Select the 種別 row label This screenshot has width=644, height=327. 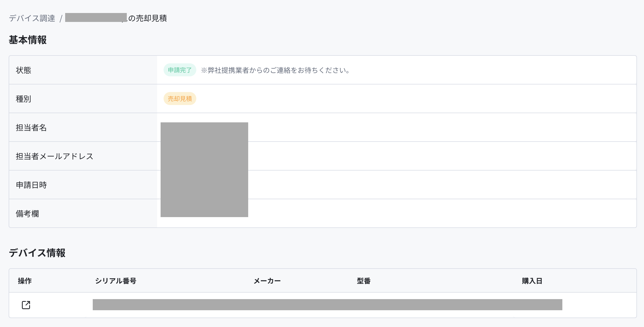click(24, 99)
